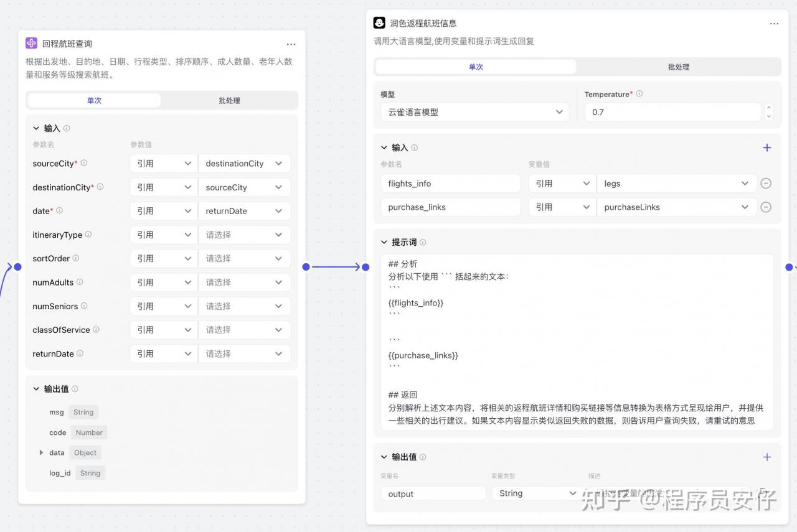The image size is (797, 532).
Task: Open 请选择 dropdown for classOfService
Action: tap(244, 330)
